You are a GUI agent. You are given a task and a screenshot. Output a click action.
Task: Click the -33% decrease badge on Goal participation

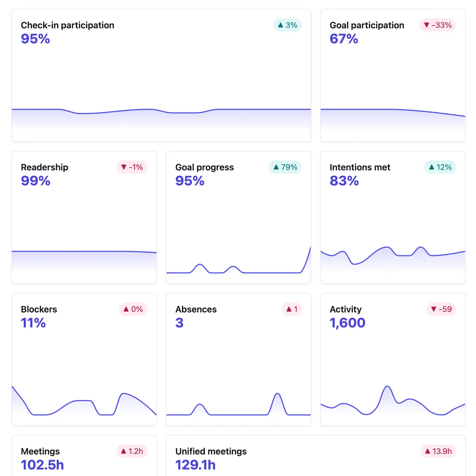click(437, 25)
